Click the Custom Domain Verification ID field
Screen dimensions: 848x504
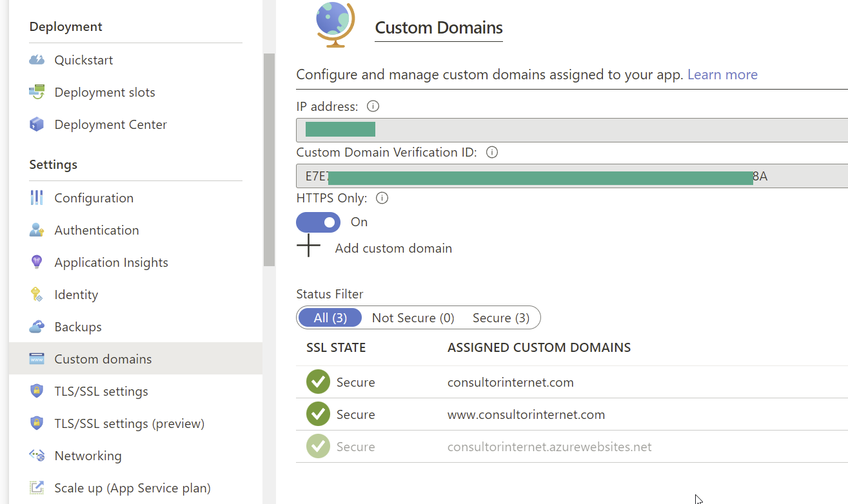(572, 176)
